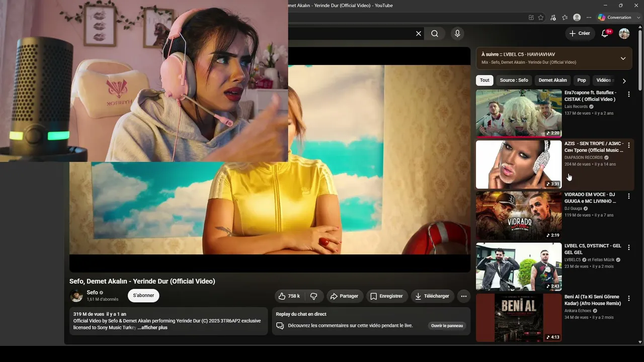Select the "Tout" filter chip
Image resolution: width=644 pixels, height=362 pixels.
click(x=485, y=80)
